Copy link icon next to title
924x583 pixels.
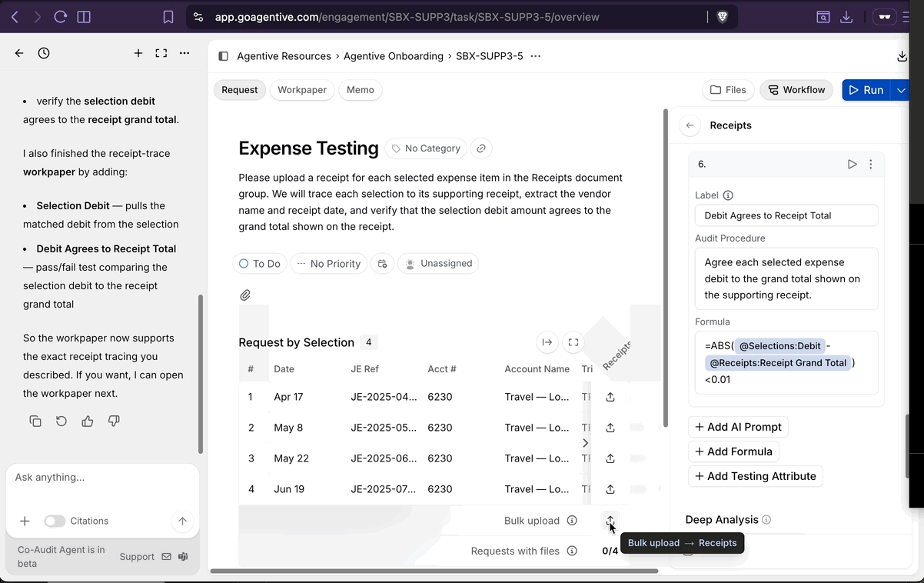(480, 148)
